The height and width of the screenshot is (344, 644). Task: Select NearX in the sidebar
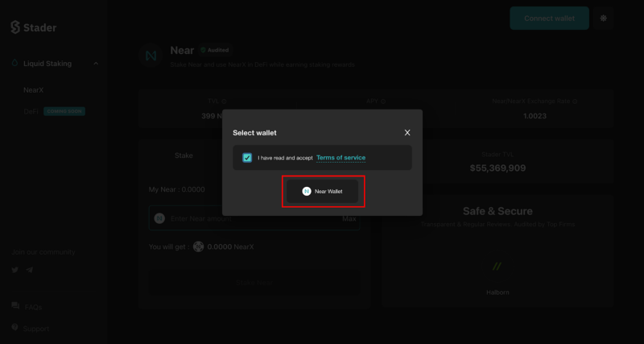click(33, 90)
